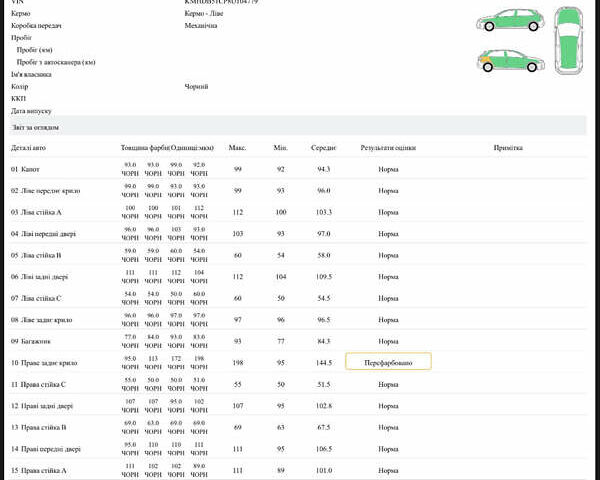
Task: Click the Норма result for Капот
Action: 388,169
